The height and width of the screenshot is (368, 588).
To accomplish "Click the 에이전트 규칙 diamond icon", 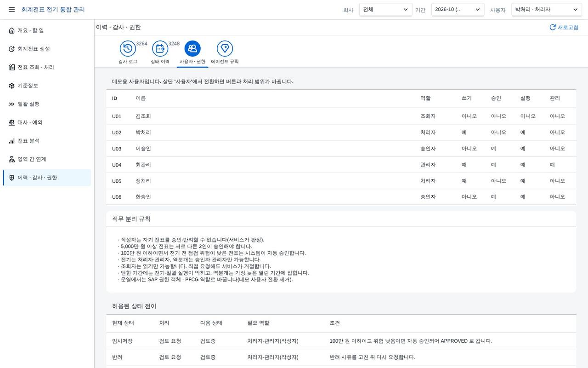I will pos(225,48).
